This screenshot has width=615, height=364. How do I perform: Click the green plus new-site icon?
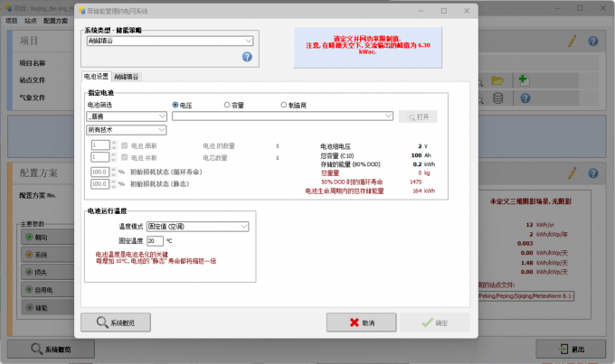524,79
